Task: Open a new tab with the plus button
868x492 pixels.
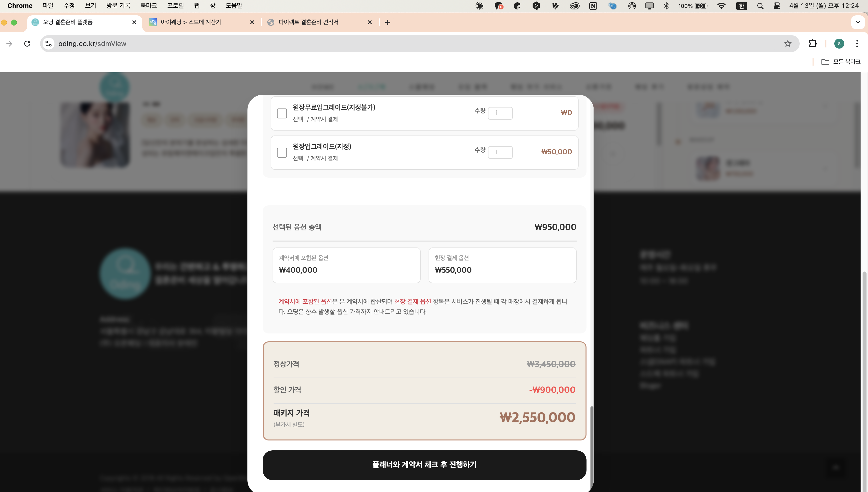Action: 387,22
